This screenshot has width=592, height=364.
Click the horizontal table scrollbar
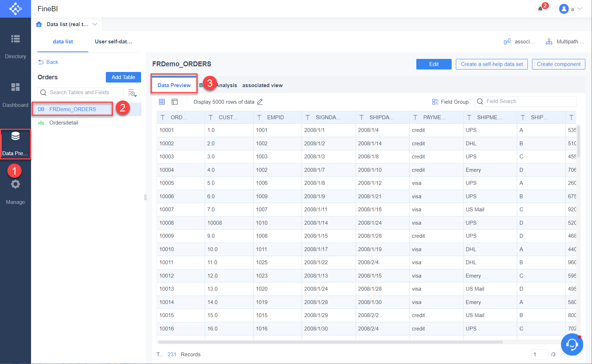click(330, 342)
